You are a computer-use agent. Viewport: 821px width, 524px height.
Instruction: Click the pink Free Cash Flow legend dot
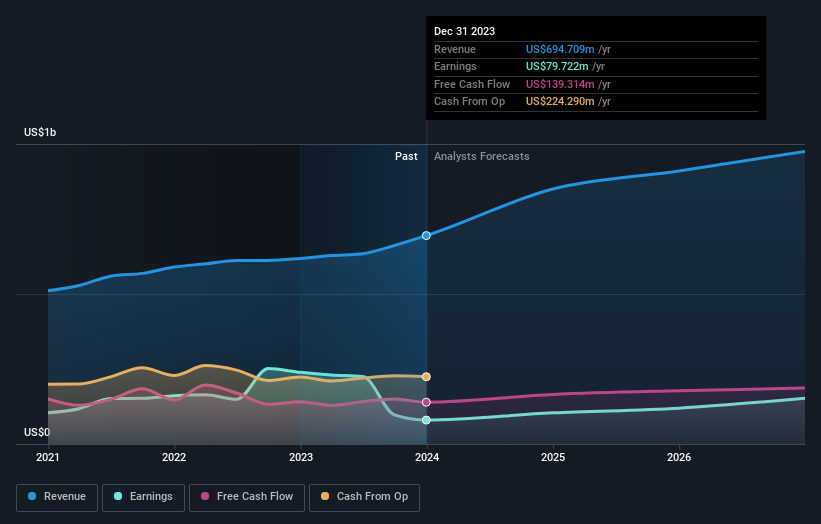[x=205, y=496]
